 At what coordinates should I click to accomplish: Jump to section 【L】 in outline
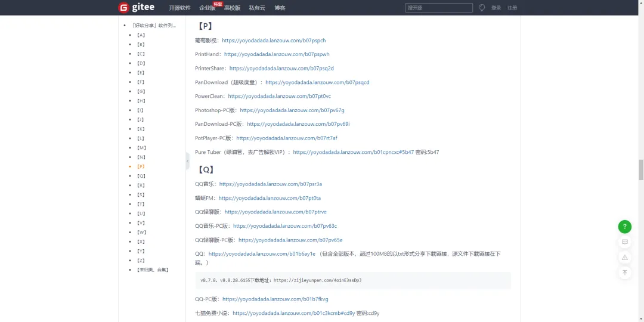click(x=141, y=138)
